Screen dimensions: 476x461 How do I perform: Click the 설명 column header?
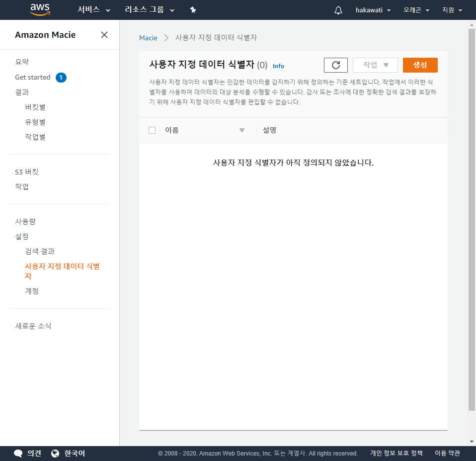coord(269,130)
